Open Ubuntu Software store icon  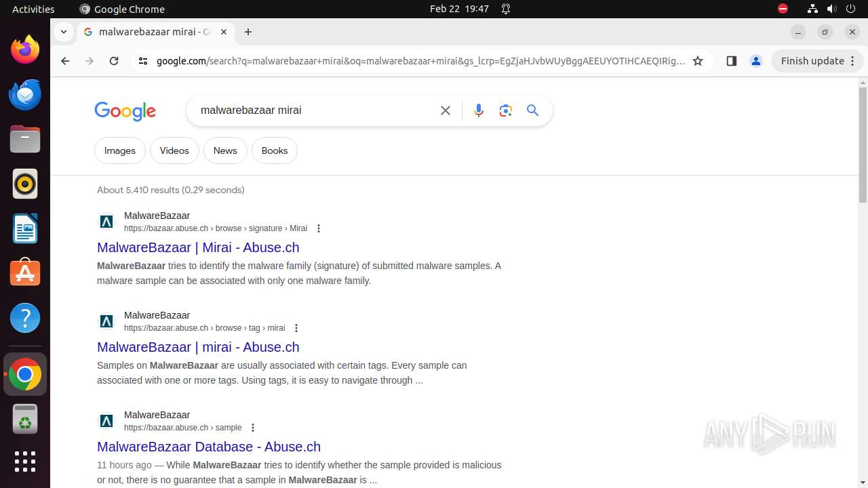point(25,273)
